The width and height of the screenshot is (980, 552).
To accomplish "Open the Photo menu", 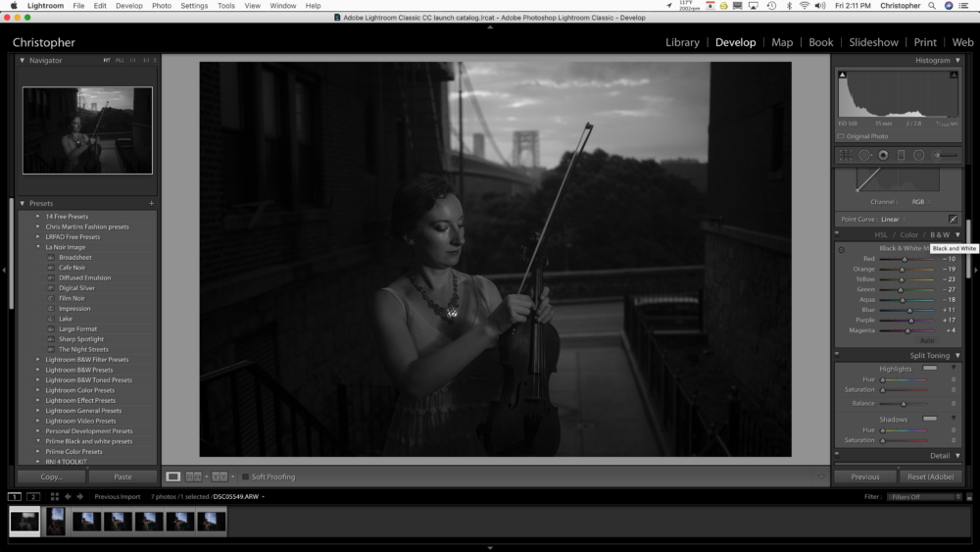I will tap(162, 6).
